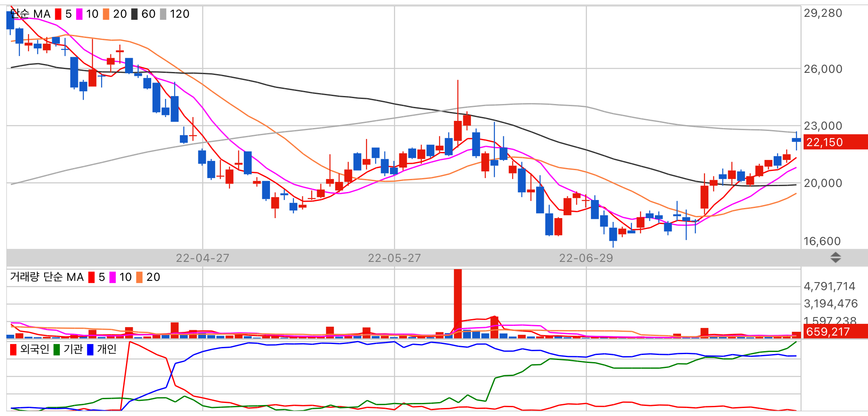
Task: Click the black MA 60 legend swatch
Action: tap(134, 14)
